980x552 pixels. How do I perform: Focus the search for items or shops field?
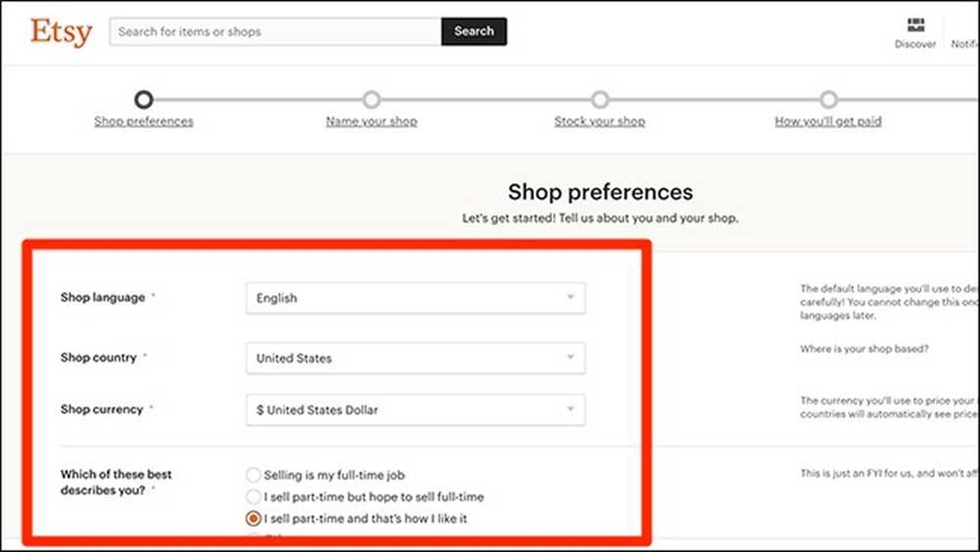click(276, 32)
